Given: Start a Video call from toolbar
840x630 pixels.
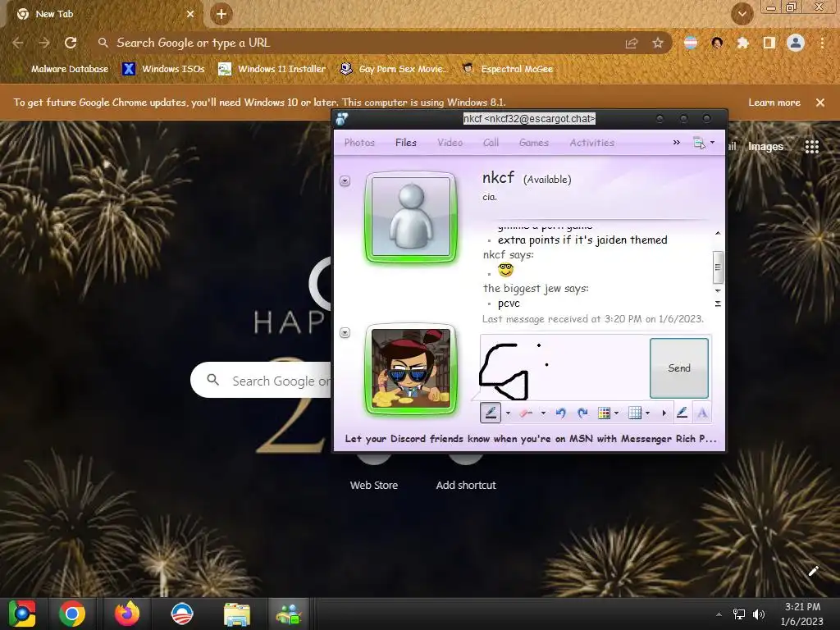Looking at the screenshot, I should [450, 143].
